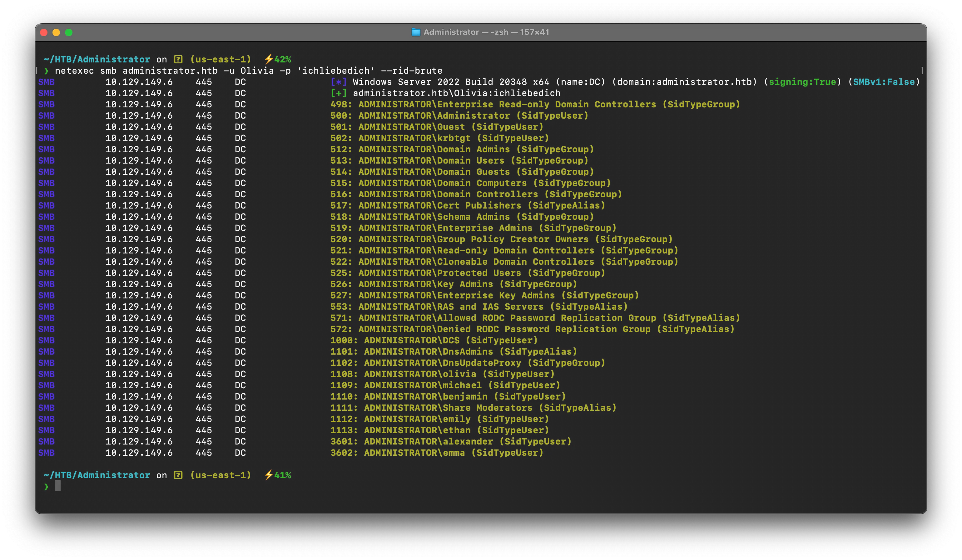962x560 pixels.
Task: Click '~/HTB/Administrator' path in bottom prompt
Action: click(x=97, y=475)
